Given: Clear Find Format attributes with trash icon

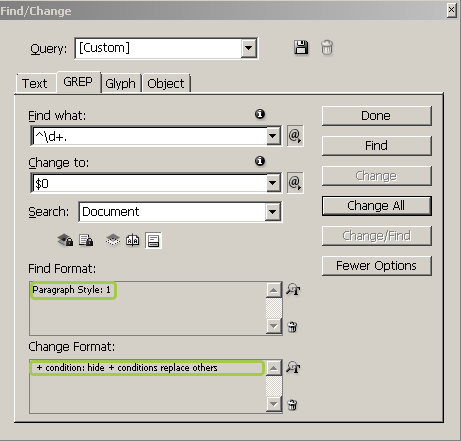Looking at the screenshot, I should coord(292,327).
